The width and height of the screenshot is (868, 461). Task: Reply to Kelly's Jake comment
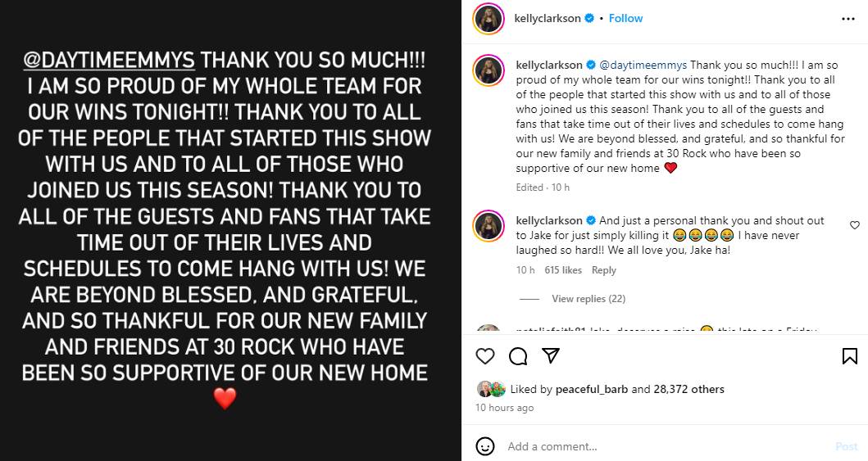[604, 270]
